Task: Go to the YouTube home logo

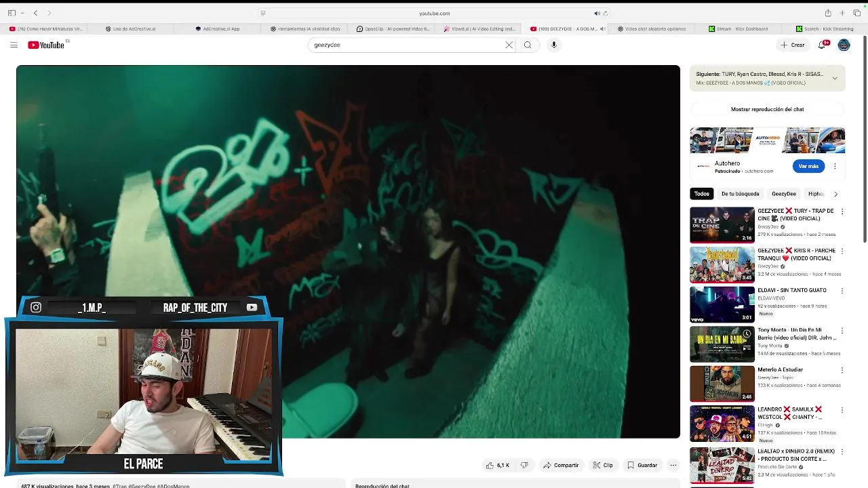Action: [x=46, y=45]
